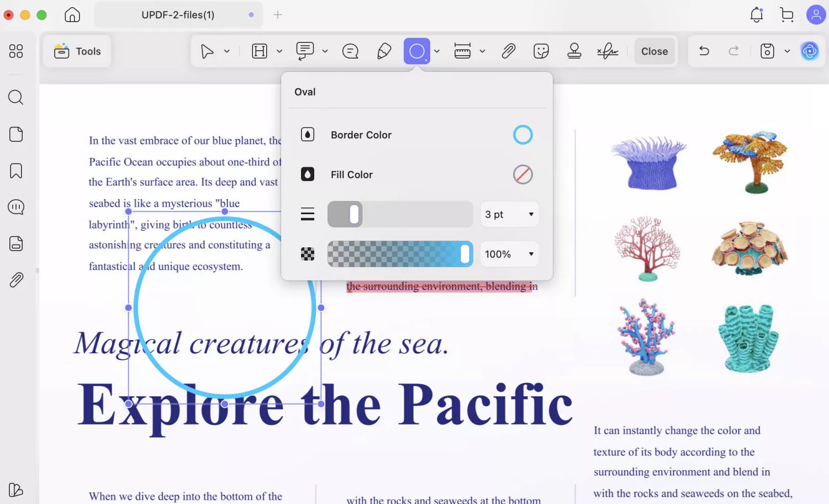The height and width of the screenshot is (504, 829).
Task: Open the stamp tool
Action: pyautogui.click(x=574, y=51)
